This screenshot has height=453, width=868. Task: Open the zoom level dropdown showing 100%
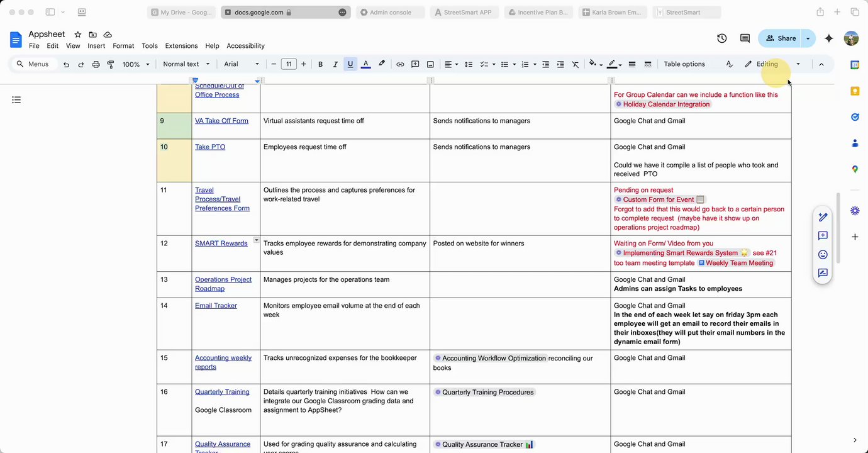pos(136,64)
